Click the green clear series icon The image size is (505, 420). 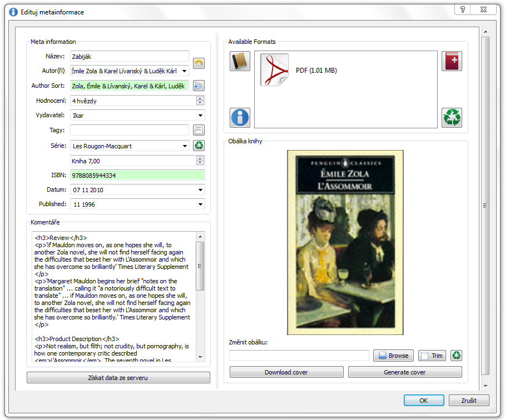tap(199, 146)
